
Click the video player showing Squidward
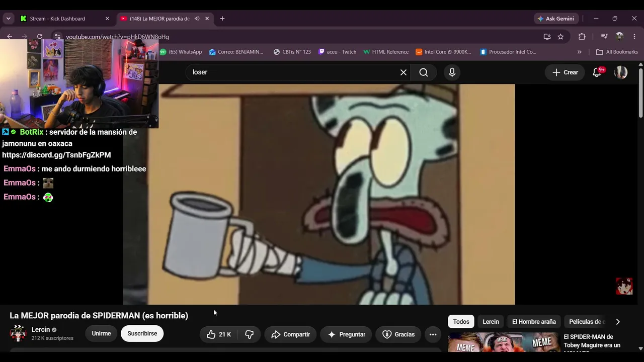coord(319,194)
